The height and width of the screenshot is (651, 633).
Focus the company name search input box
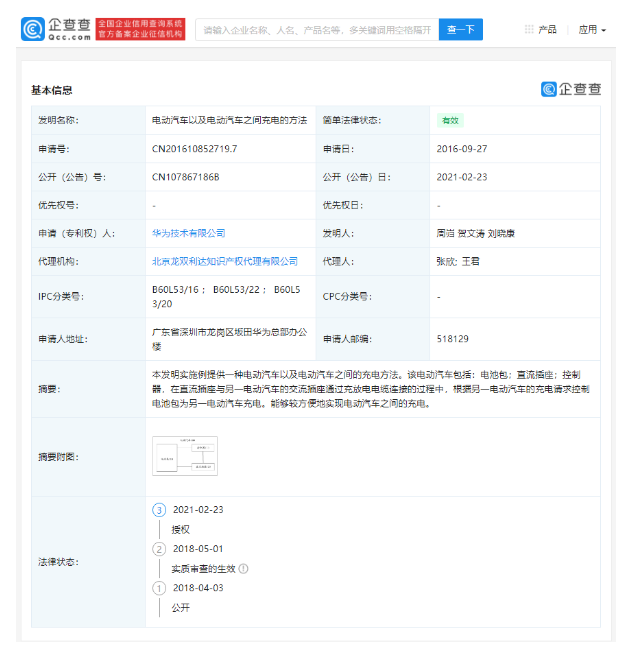point(316,30)
